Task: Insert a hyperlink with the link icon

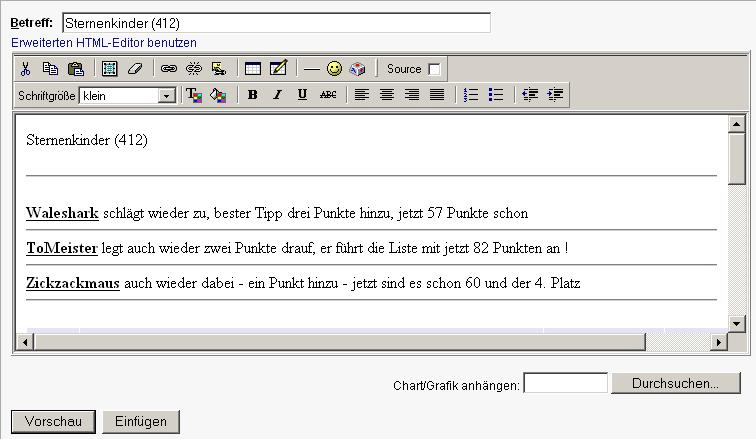Action: pos(169,69)
